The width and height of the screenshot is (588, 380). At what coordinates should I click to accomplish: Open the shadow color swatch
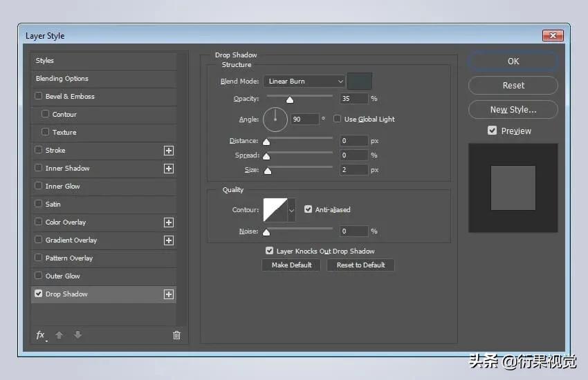coord(360,81)
